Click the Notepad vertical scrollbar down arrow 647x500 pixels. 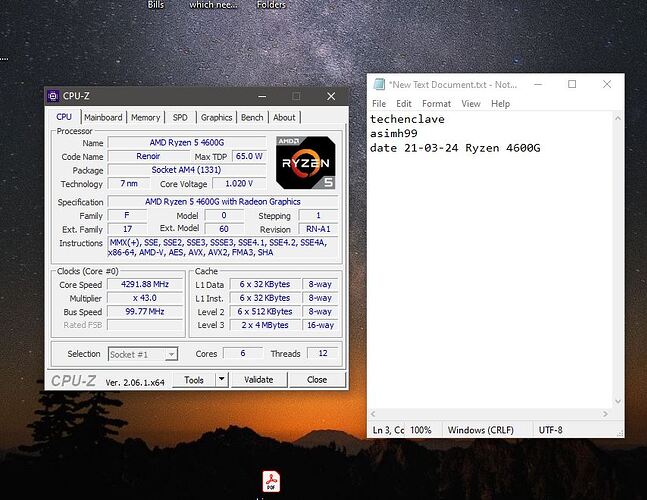click(x=618, y=401)
